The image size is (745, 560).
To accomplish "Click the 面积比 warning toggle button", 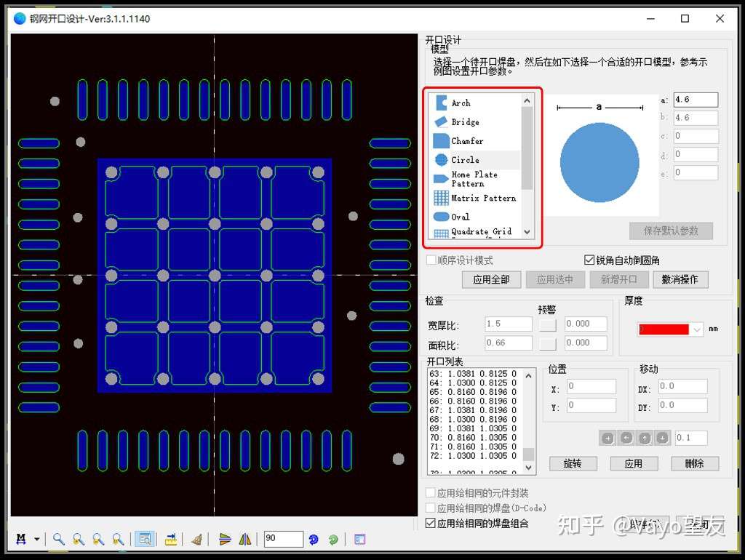I will coord(548,343).
